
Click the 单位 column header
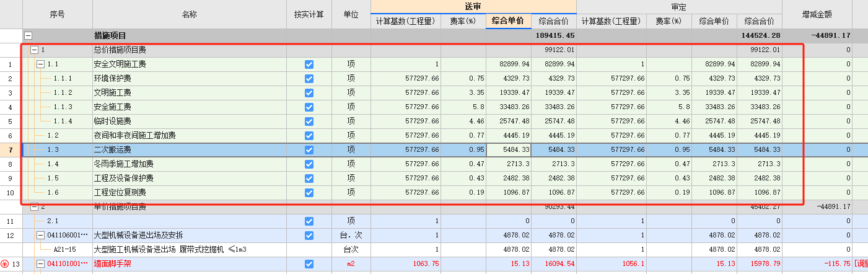coord(351,14)
